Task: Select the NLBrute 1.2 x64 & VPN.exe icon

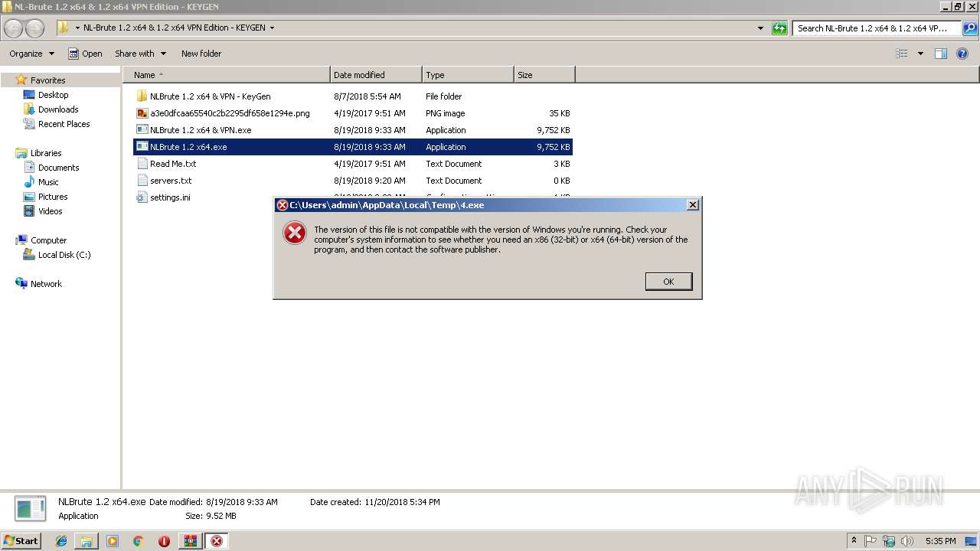Action: [142, 130]
